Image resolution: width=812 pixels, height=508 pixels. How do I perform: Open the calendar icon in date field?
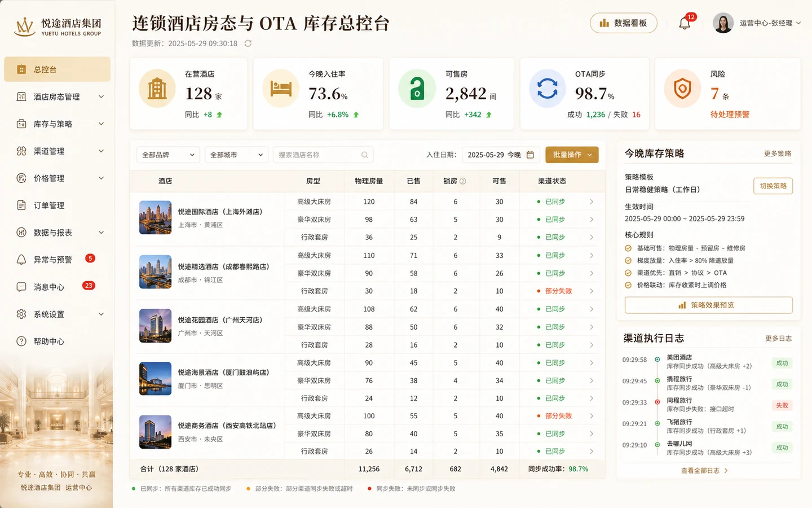coord(530,155)
